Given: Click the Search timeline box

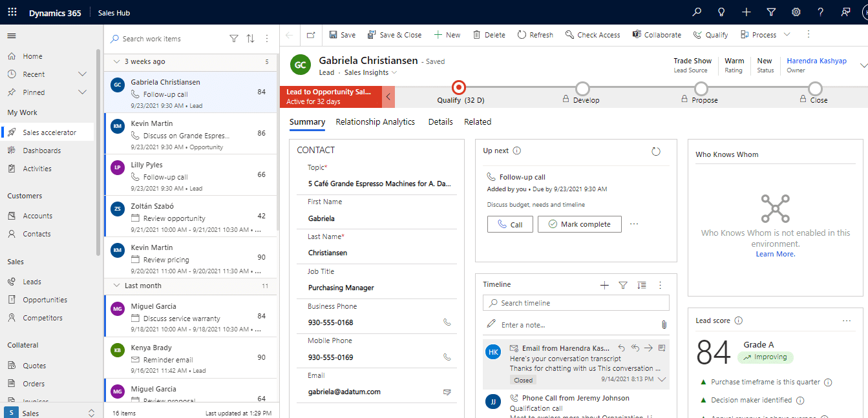Looking at the screenshot, I should tap(576, 303).
